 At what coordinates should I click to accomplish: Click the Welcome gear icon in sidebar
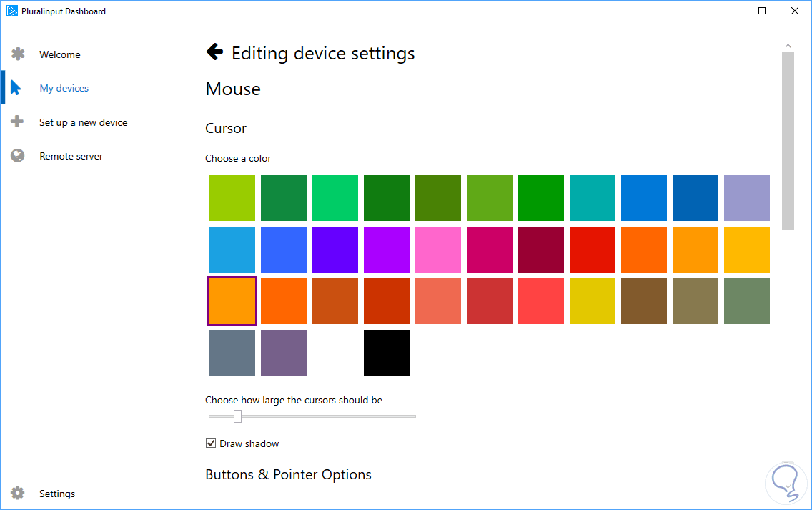18,54
